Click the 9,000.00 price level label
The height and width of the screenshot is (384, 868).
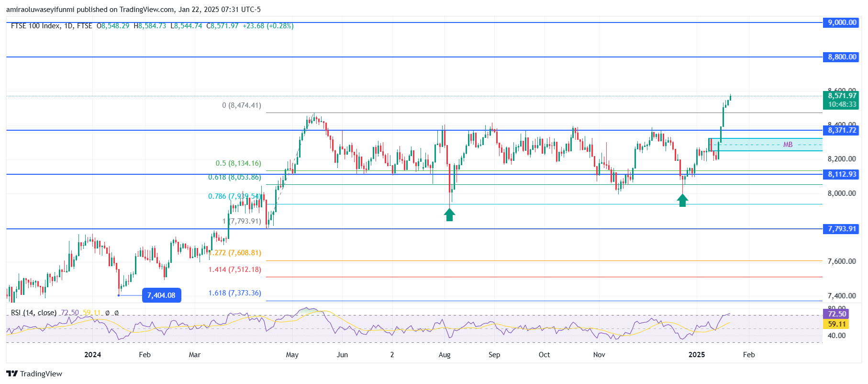[x=842, y=23]
